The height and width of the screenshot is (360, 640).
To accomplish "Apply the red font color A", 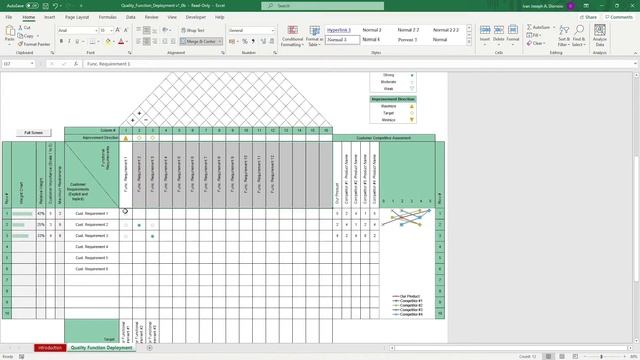I will tap(121, 41).
